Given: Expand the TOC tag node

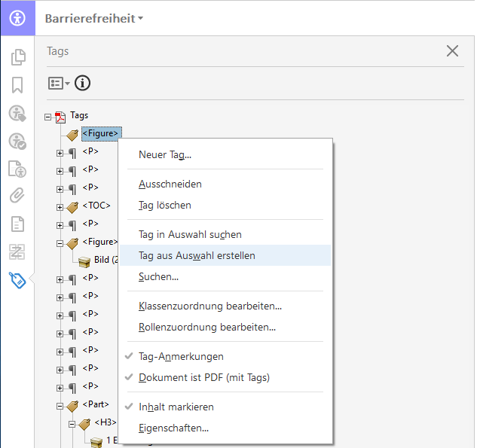Looking at the screenshot, I should tap(60, 206).
